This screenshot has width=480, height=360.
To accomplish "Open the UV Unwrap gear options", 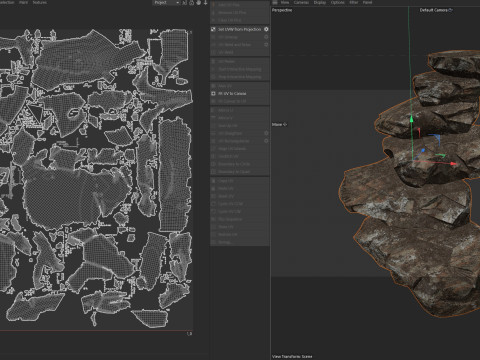I will (x=266, y=37).
